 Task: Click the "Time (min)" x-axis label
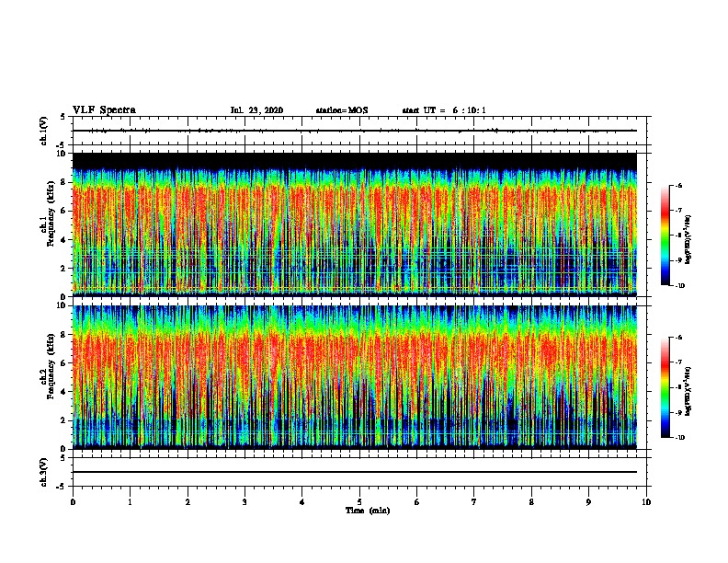tap(368, 511)
